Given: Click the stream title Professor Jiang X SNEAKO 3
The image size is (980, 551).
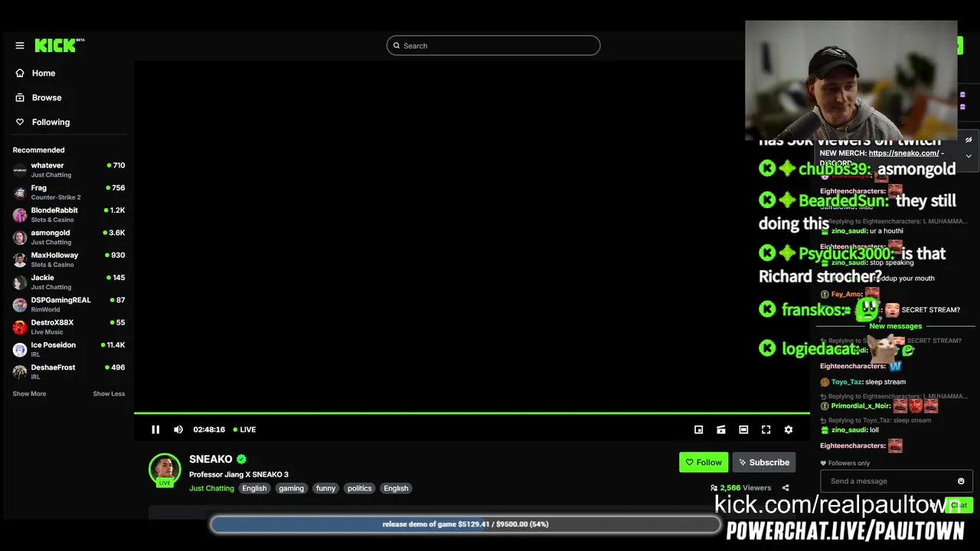Looking at the screenshot, I should 239,474.
